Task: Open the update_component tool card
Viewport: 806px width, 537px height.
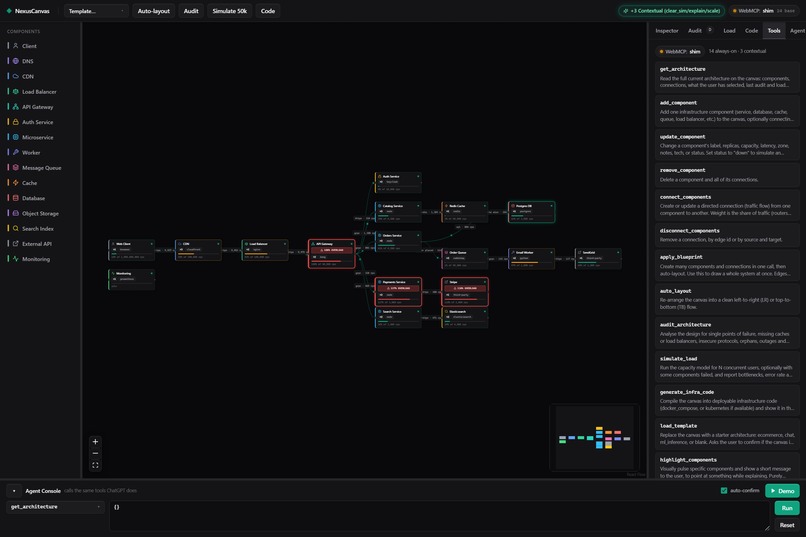Action: coord(727,144)
